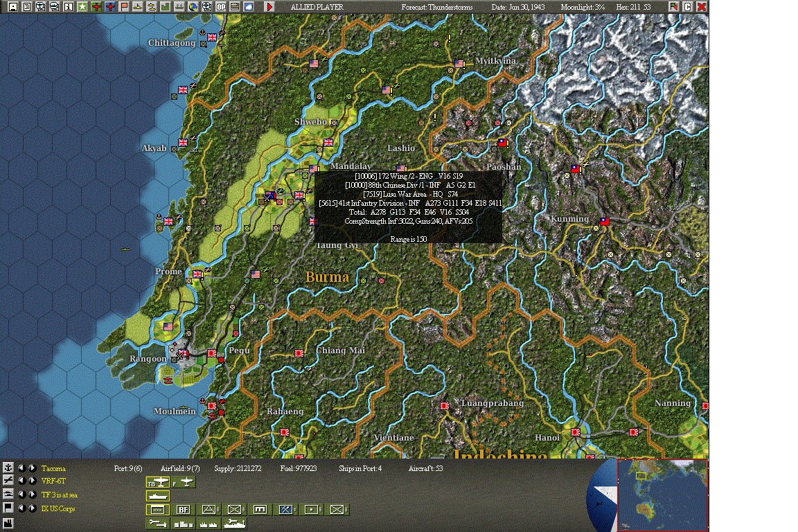
Task: Open the document list icon in toolbar
Action: (26, 7)
